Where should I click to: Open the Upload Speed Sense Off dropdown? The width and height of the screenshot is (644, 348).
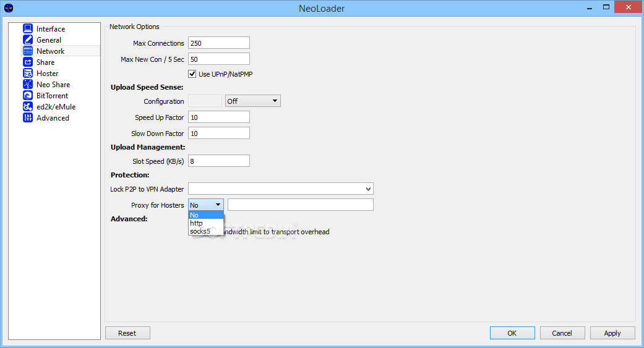click(x=252, y=101)
